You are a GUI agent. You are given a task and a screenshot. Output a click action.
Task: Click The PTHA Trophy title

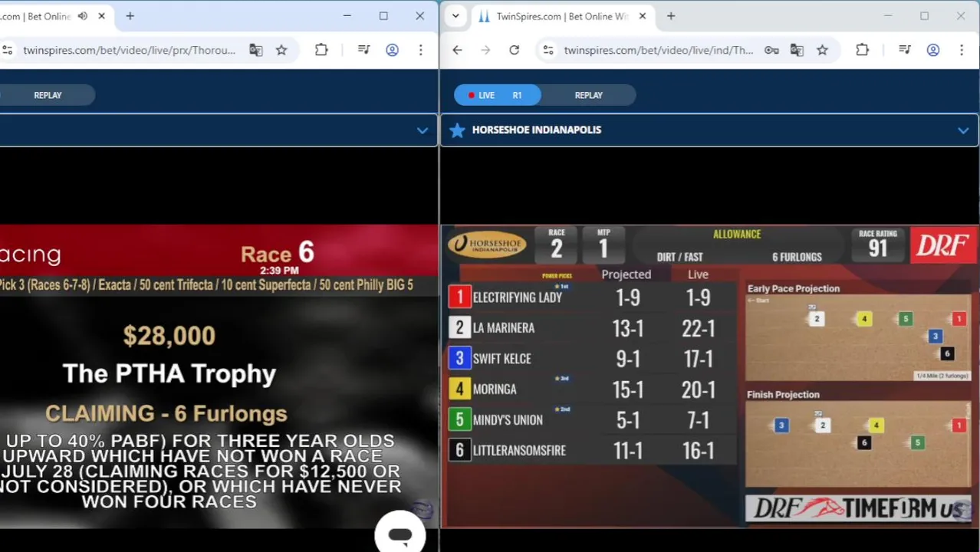point(169,374)
